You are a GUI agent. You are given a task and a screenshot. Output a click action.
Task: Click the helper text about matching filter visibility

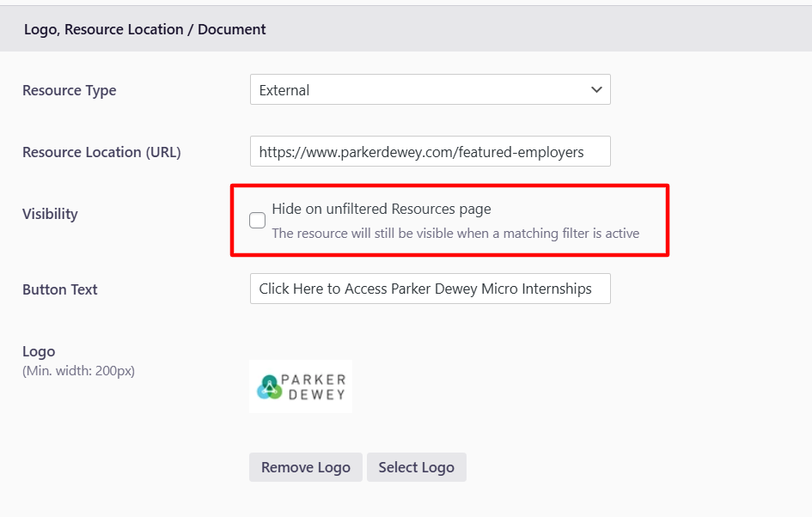(x=455, y=233)
